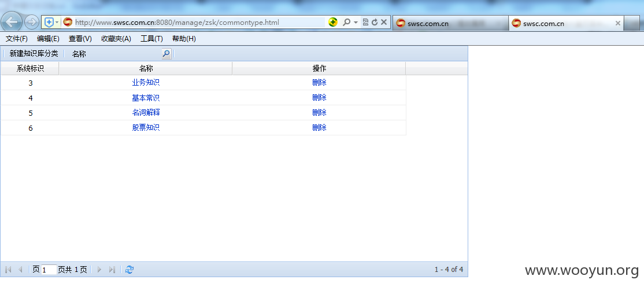Viewport: 644px width, 287px height.
Task: Click the '1 - 4 of 4' record count text
Action: [449, 270]
